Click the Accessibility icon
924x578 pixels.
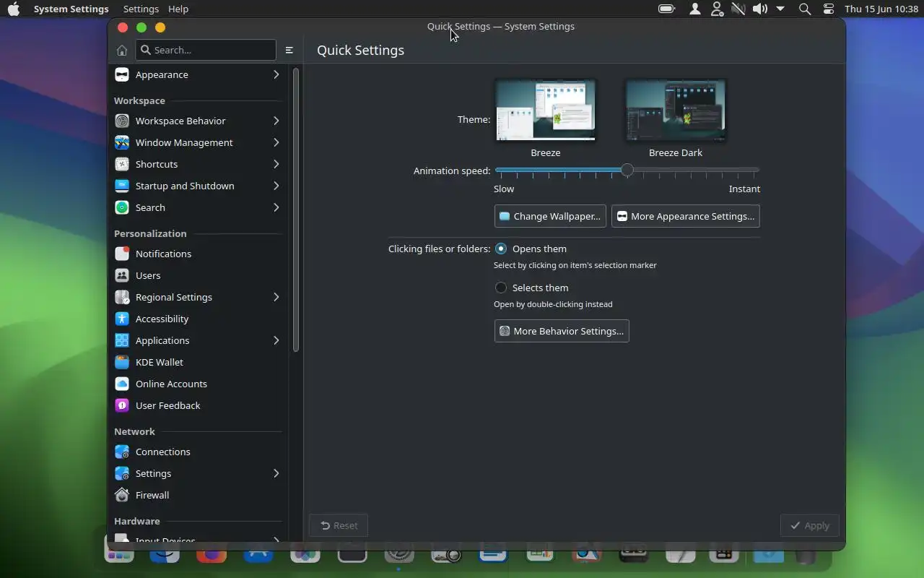[122, 319]
